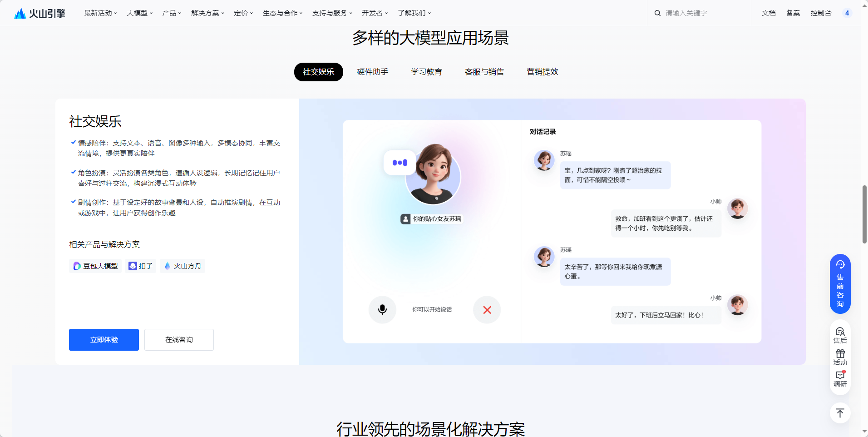Expand the 最新活动 menu
The height and width of the screenshot is (437, 868).
pos(100,13)
